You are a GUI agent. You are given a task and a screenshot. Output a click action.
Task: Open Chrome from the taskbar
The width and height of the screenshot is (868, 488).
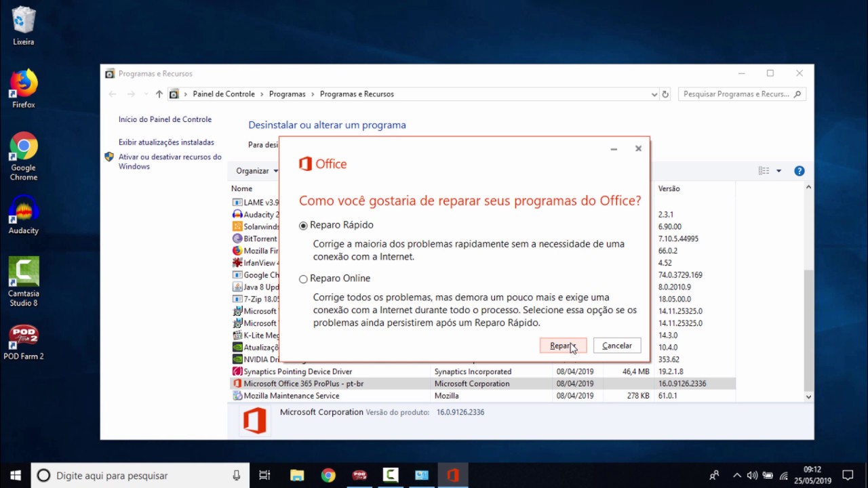(328, 476)
